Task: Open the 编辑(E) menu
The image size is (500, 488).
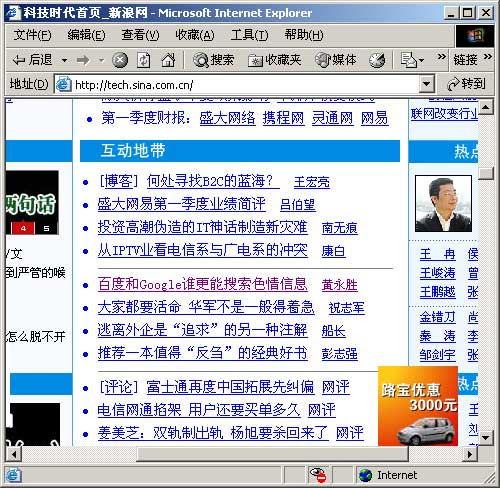Action: [86, 35]
